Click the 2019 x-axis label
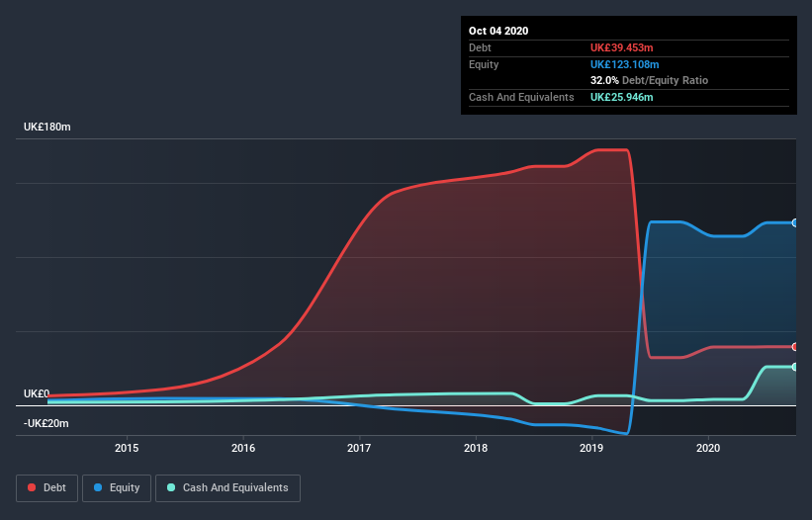The image size is (812, 520). 591,448
